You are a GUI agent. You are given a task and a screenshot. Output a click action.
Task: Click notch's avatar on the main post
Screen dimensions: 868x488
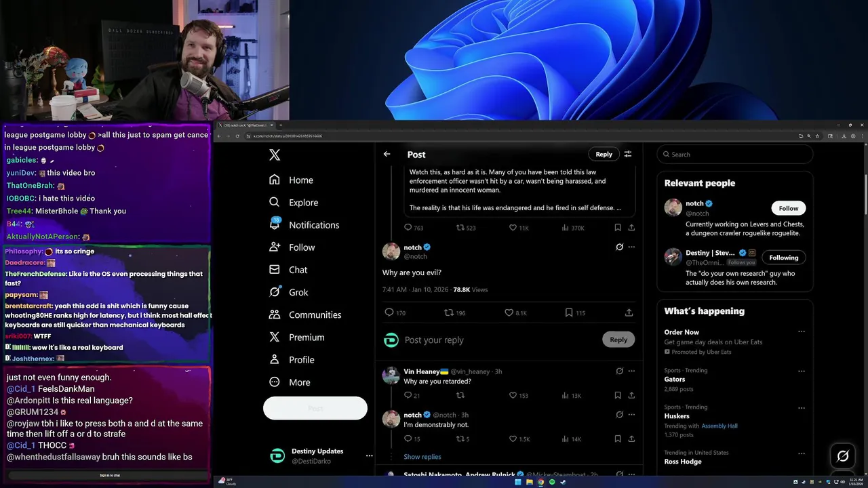[x=391, y=251]
